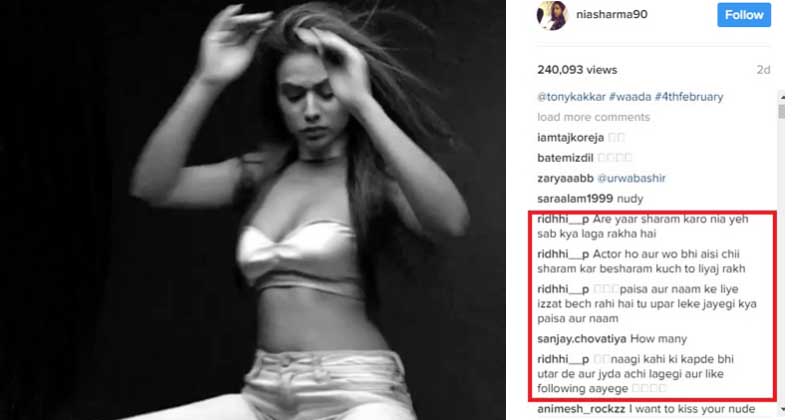Open ridhhi__p's profile from the first comment
The image size is (800, 420).
pos(563,219)
